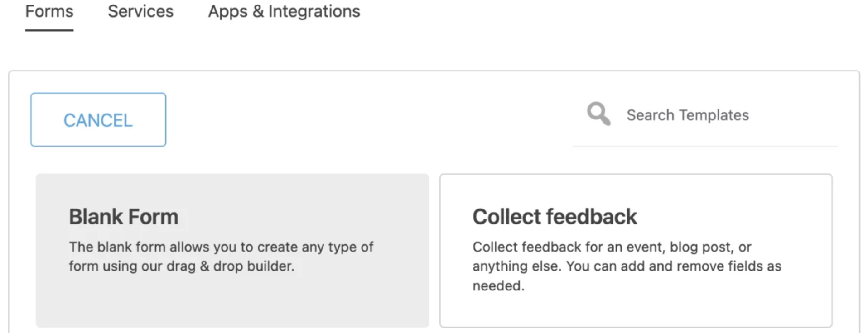The height and width of the screenshot is (333, 868).
Task: Click the Blank Form description text
Action: pyautogui.click(x=221, y=257)
